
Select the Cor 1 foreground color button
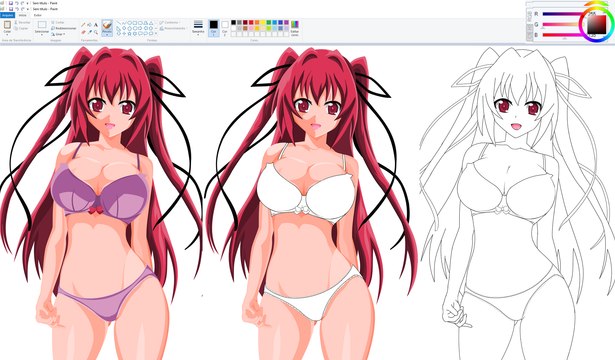[214, 28]
